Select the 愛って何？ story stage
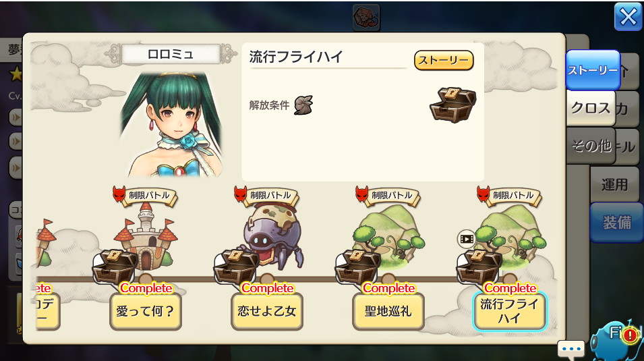Screen dimensions: 644x361 (x=146, y=311)
